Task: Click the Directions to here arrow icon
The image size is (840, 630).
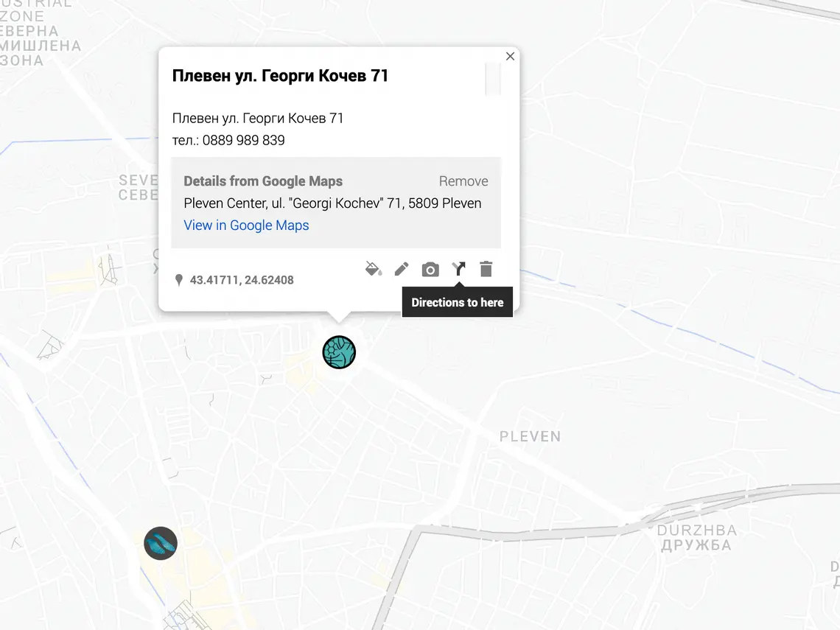Action: (458, 269)
